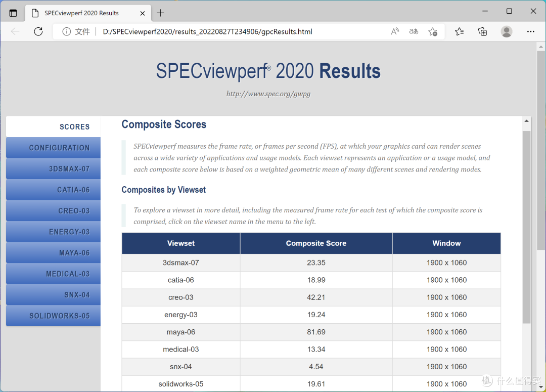Click the Read aloud icon

click(394, 32)
